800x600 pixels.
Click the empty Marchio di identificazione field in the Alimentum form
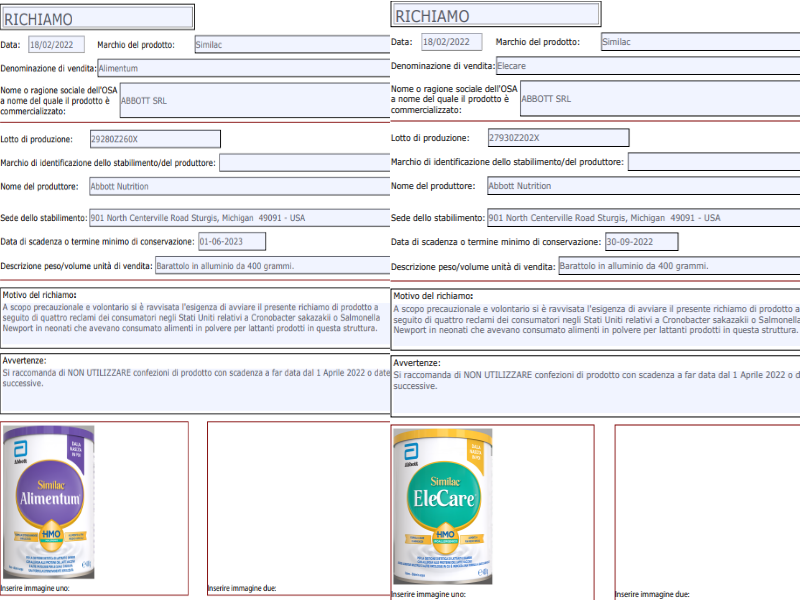[x=305, y=163]
